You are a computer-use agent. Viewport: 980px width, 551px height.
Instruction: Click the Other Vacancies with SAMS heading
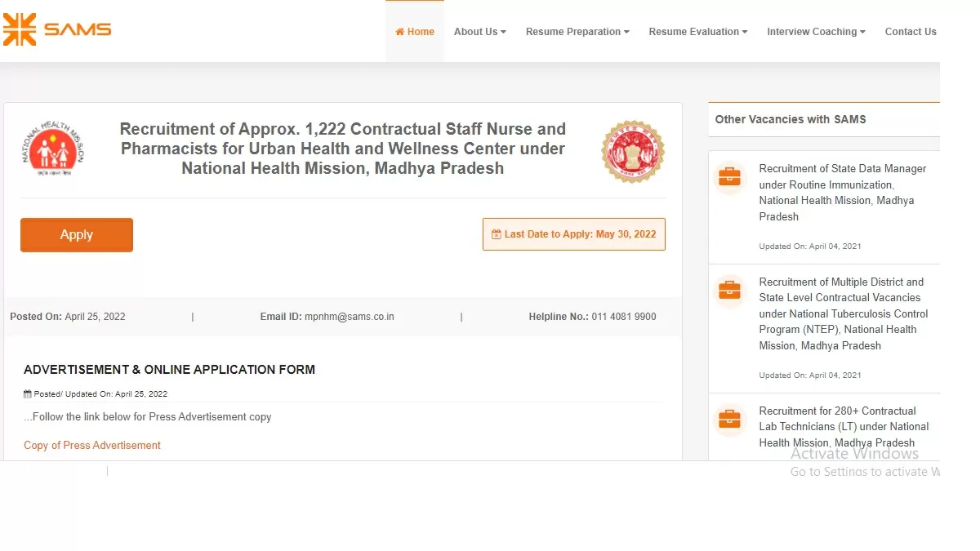click(791, 119)
